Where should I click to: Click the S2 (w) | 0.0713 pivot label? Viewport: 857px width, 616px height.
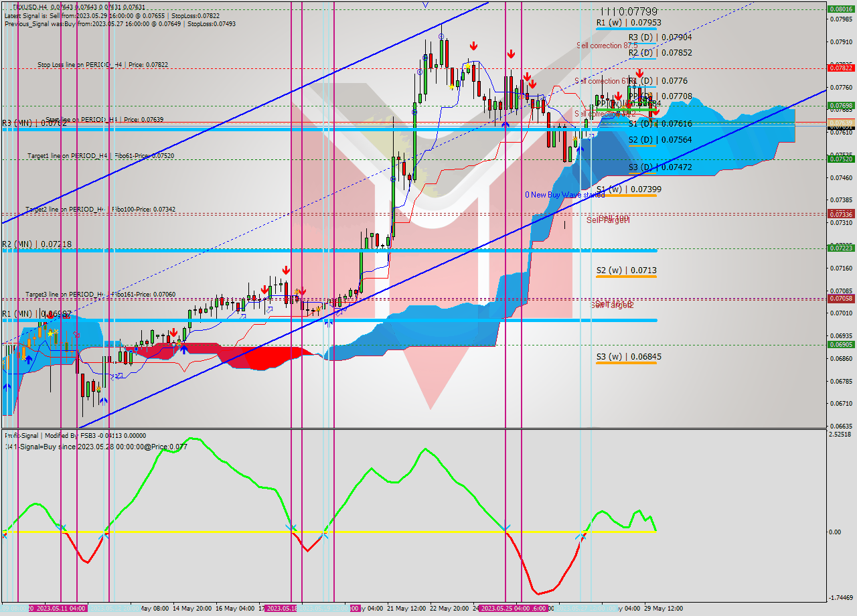tap(627, 271)
